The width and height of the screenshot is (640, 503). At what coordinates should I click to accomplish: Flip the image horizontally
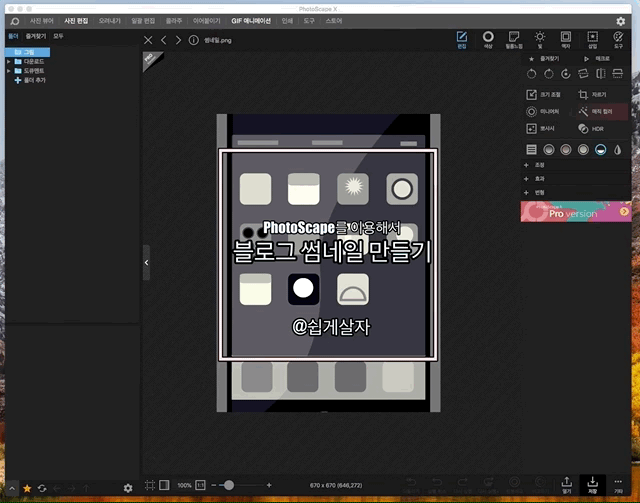[600, 74]
